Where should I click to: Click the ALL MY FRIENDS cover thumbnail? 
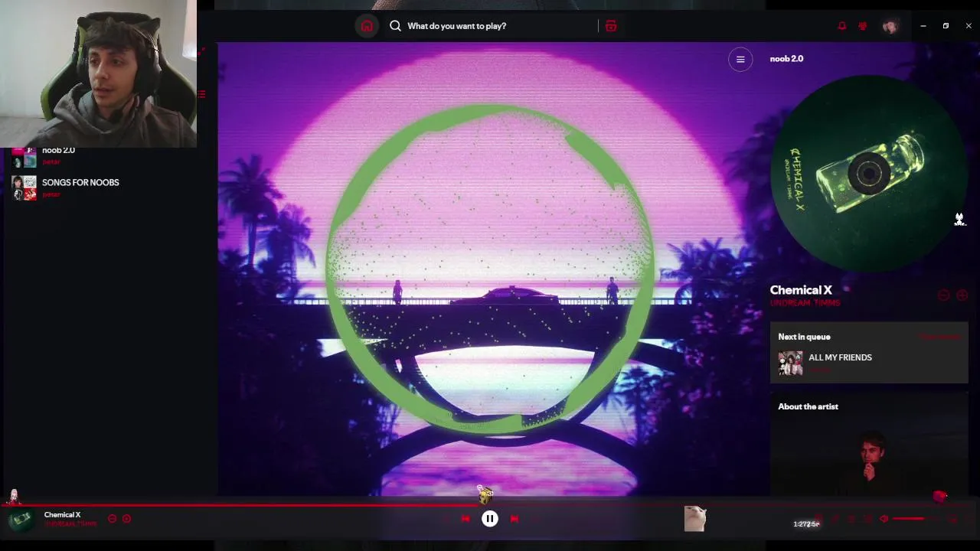pos(790,363)
